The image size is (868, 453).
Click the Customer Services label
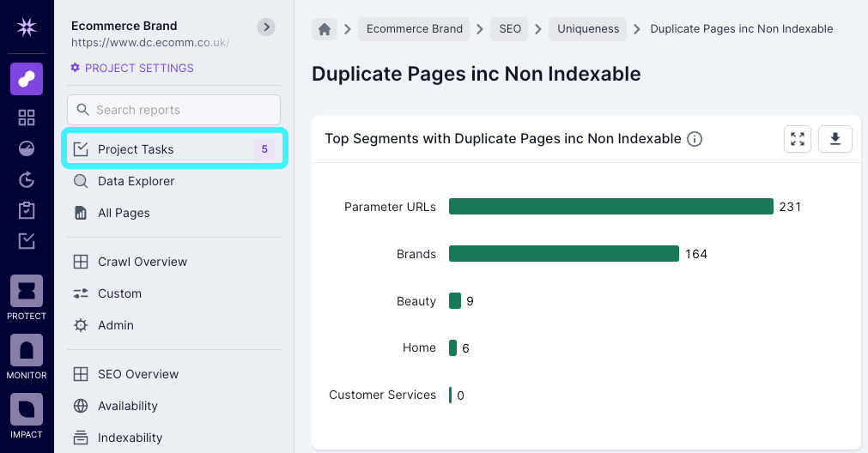[x=383, y=395]
